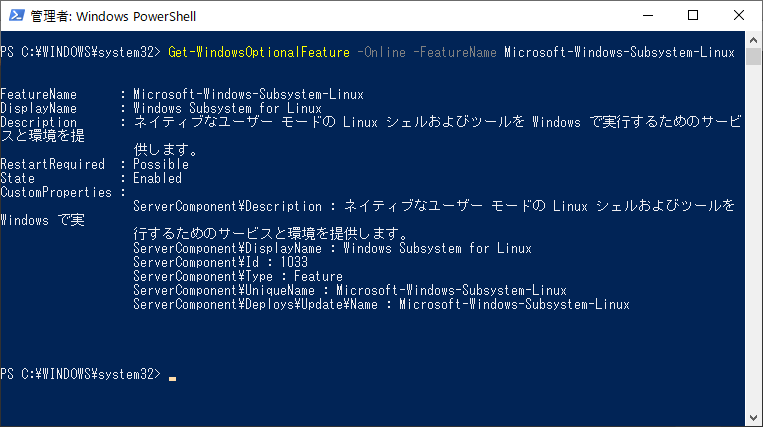
Task: Click the State Enabled value
Action: click(x=157, y=178)
